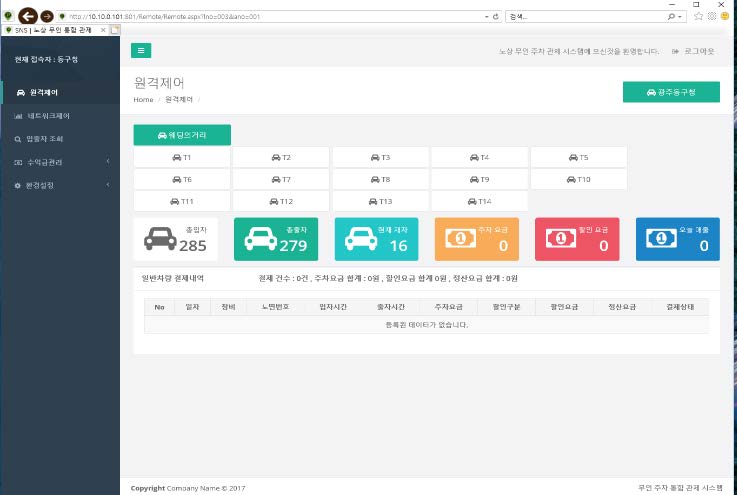Click the green car icon showing 279

point(260,239)
